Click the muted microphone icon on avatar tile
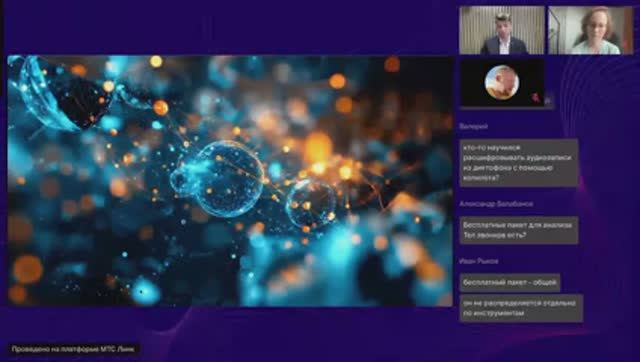The width and height of the screenshot is (640, 362). point(535,97)
